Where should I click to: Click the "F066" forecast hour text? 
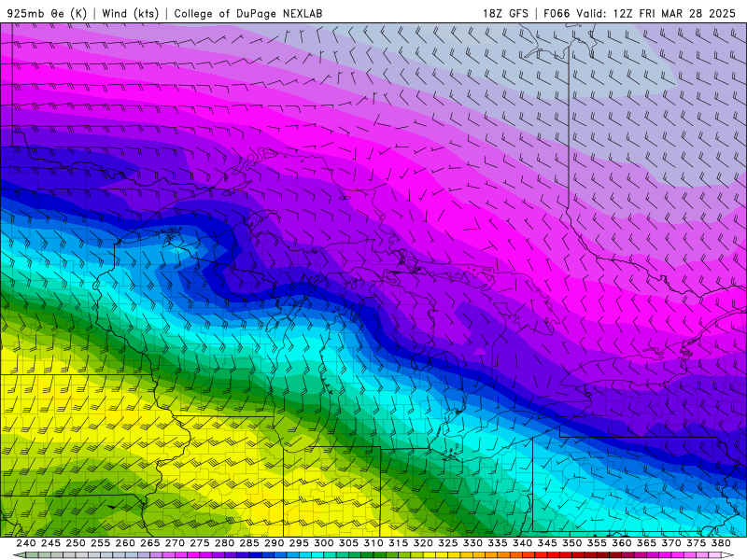tap(557, 13)
